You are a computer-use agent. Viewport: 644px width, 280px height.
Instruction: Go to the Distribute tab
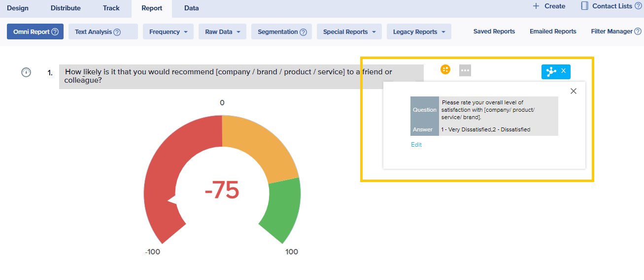coord(66,8)
